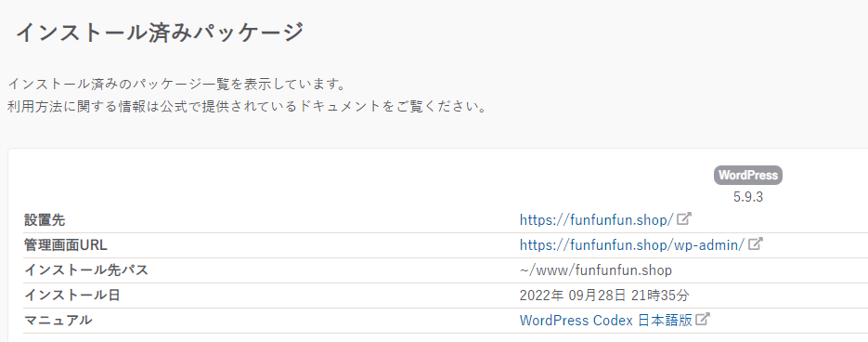Click external-link icon after WordPress Codex 日本語版

(703, 320)
